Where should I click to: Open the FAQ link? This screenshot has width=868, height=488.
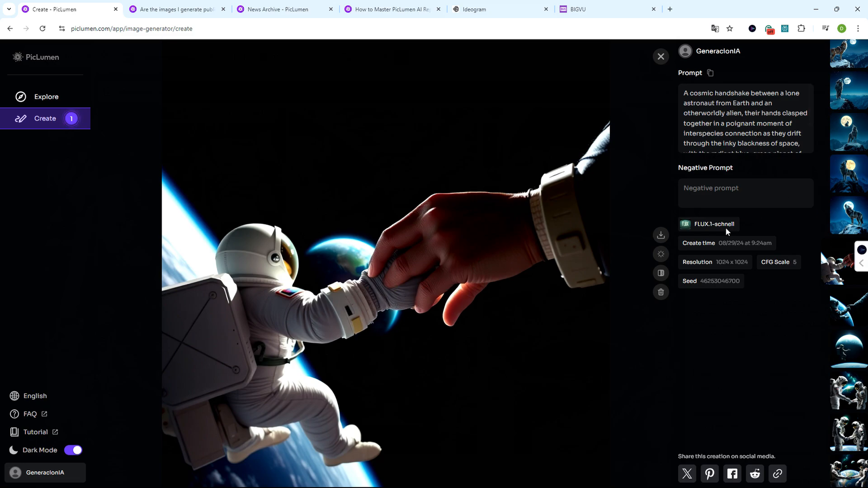(30, 414)
